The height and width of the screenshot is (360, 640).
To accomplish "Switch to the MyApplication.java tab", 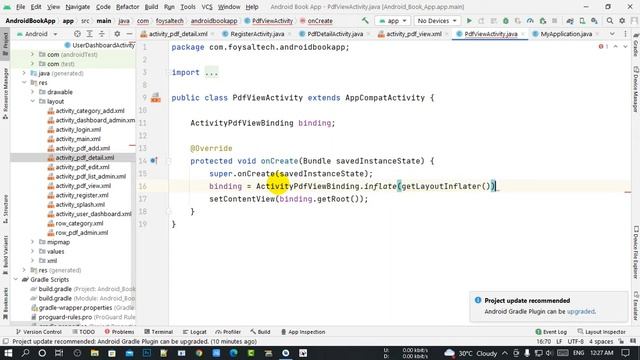I will tap(566, 34).
